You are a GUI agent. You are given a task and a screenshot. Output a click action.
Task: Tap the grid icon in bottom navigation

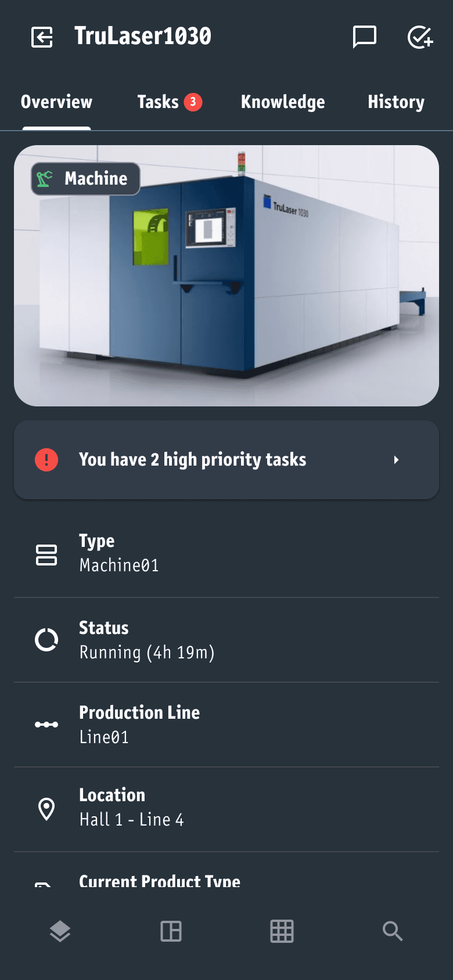pyautogui.click(x=281, y=931)
